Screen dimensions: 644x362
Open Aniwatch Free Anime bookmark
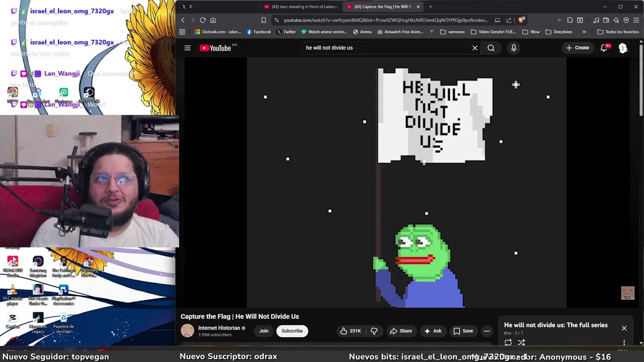[400, 32]
